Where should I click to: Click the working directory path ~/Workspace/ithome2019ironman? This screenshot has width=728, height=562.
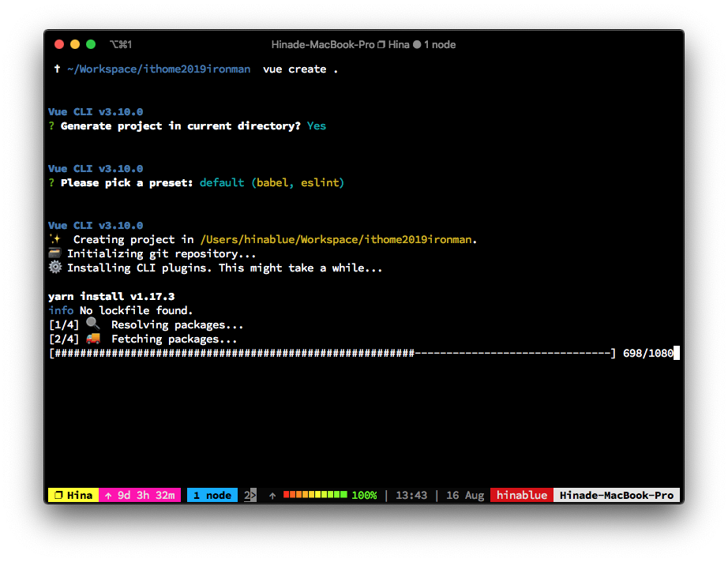pos(159,69)
